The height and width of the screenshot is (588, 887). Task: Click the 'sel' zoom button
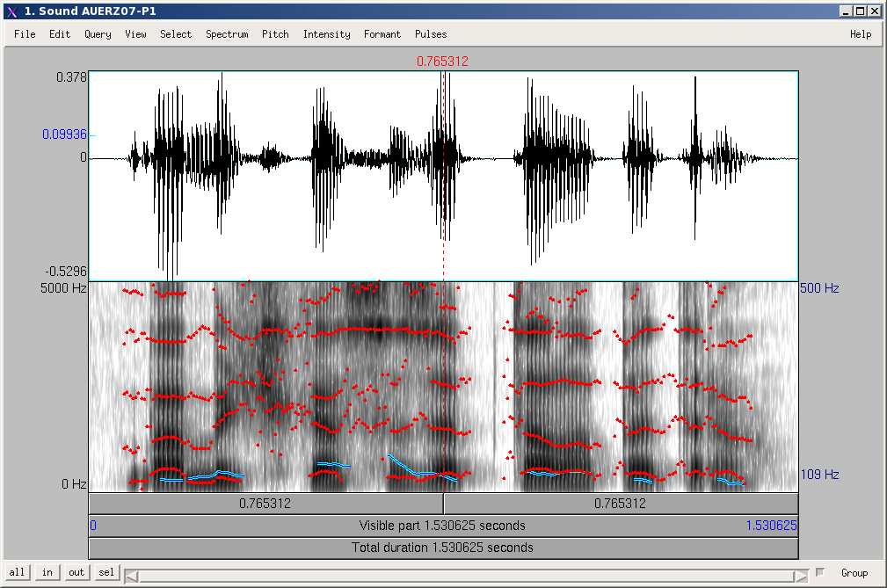tap(106, 572)
